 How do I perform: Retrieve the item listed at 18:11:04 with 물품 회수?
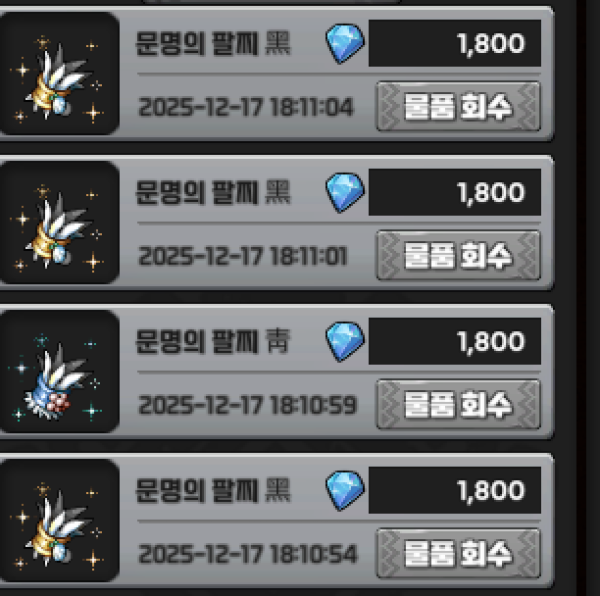(x=458, y=106)
